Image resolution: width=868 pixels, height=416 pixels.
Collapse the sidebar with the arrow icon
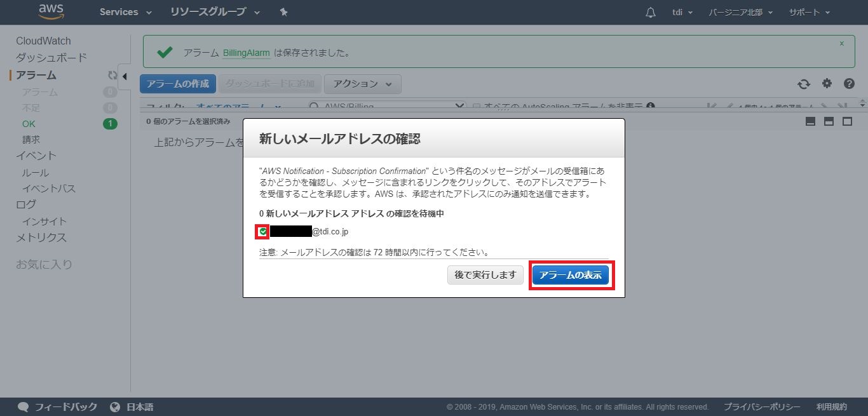pyautogui.click(x=125, y=76)
